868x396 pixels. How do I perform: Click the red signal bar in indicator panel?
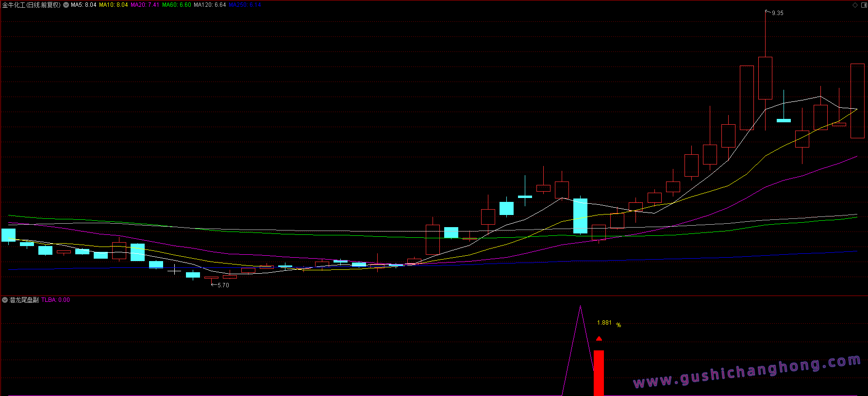[x=599, y=373]
